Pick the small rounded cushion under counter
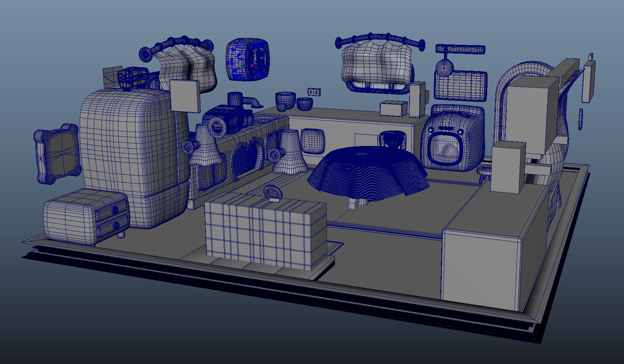Viewport: 624px width, 364px height. click(312, 141)
